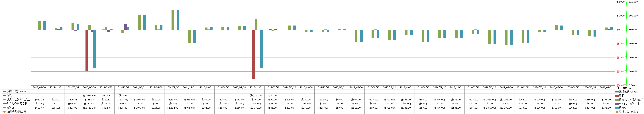
Task: Click the 2016/06/30 column header
Action: [290, 88]
